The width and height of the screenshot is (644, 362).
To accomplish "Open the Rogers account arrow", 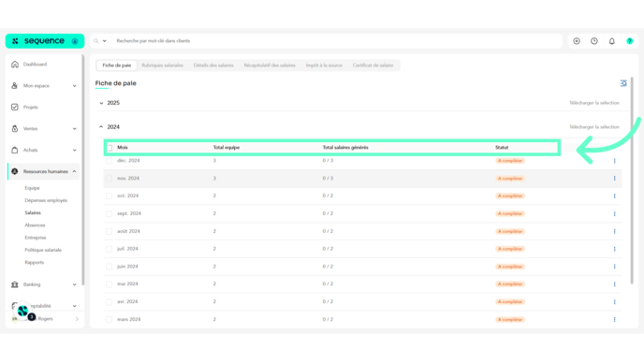I will pos(77,319).
